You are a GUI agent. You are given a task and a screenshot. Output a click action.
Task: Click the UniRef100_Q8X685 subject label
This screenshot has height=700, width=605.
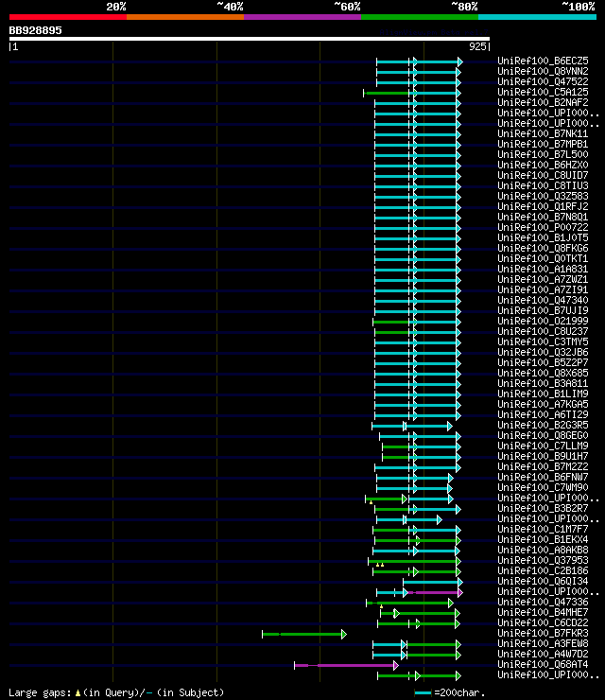(x=543, y=373)
